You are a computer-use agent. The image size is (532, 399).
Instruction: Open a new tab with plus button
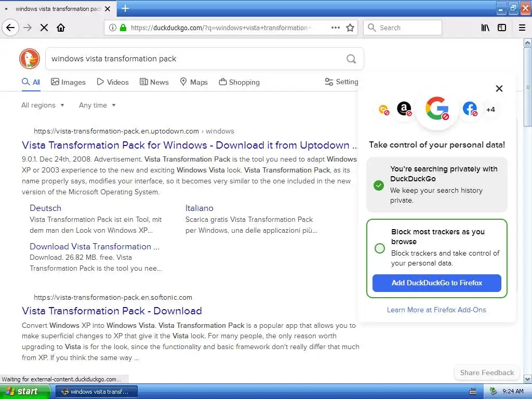point(125,8)
